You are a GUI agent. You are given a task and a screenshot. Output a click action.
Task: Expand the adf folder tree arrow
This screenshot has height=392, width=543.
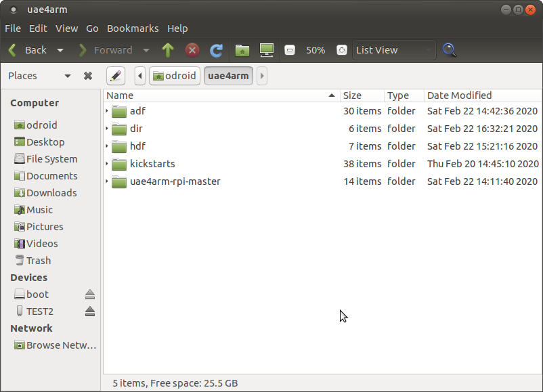click(x=107, y=111)
